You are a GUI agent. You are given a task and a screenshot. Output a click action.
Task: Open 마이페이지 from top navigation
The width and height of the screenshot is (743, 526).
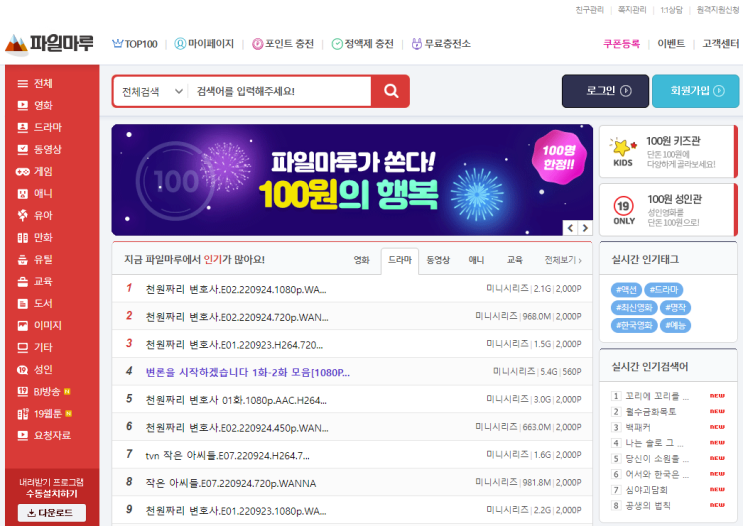(x=204, y=44)
